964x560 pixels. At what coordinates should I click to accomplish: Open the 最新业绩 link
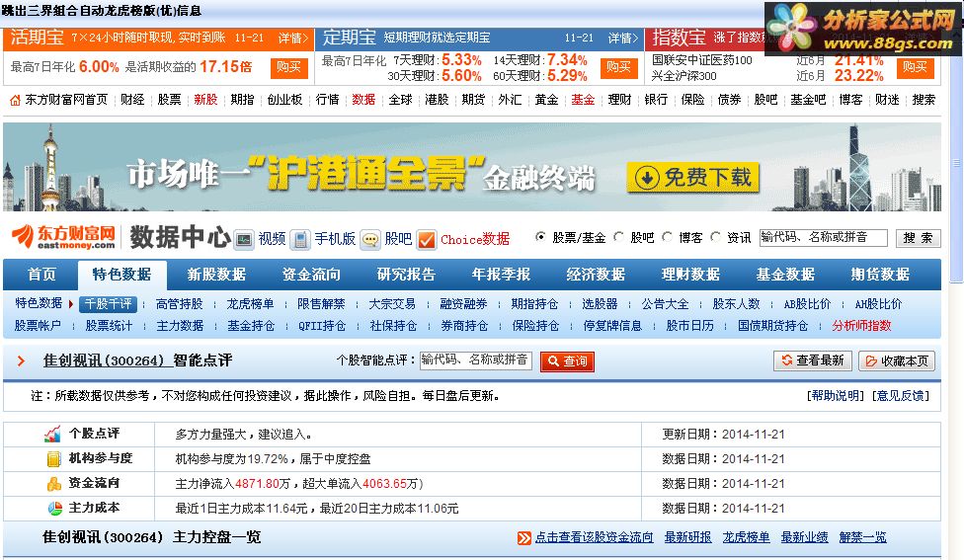point(804,538)
